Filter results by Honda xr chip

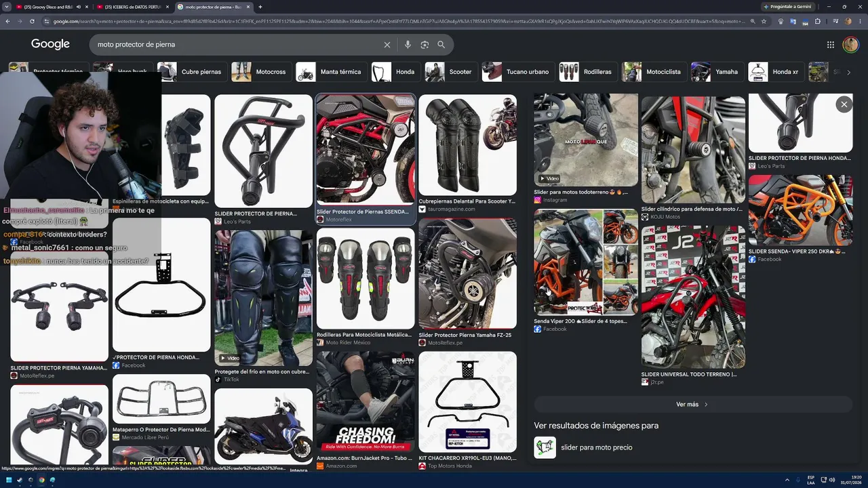(776, 72)
